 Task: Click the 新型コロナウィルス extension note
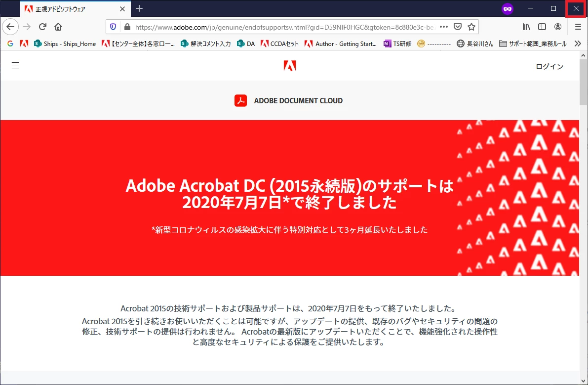[289, 230]
